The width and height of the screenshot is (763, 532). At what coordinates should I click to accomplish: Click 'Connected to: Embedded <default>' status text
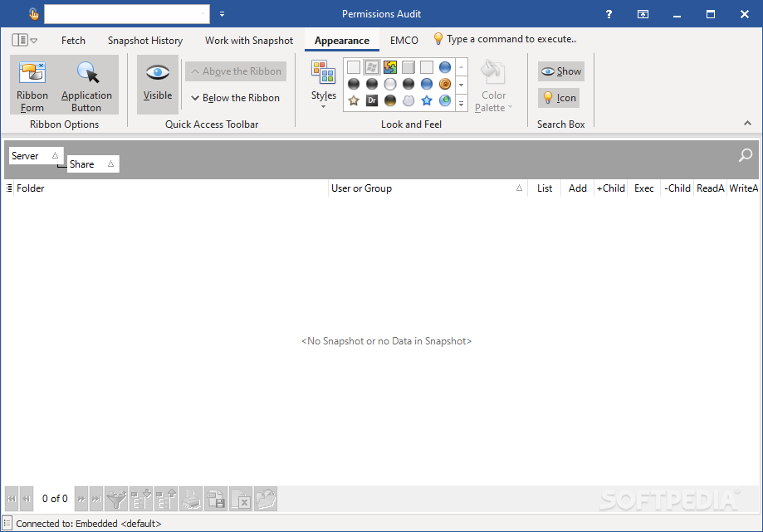(89, 524)
